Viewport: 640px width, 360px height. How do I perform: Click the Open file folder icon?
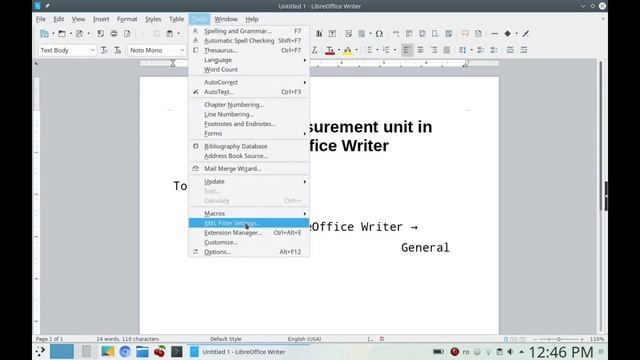click(x=62, y=34)
